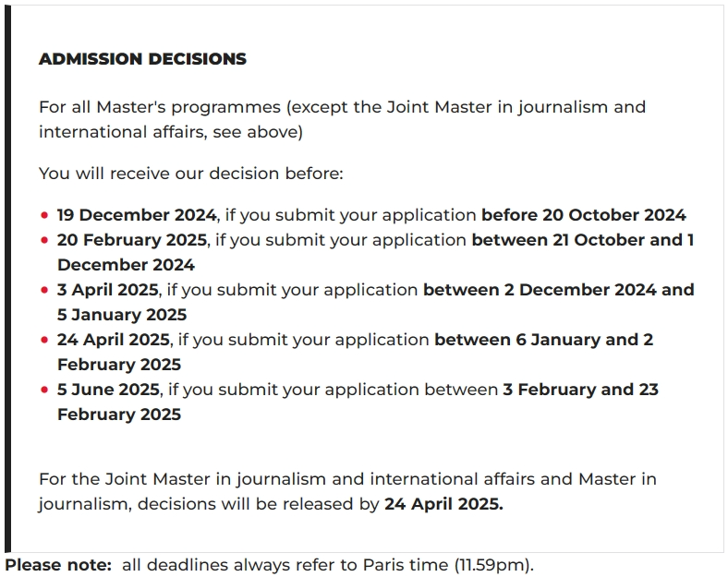The image size is (728, 577).
Task: Click the bold text 19 December 2024
Action: point(137,215)
